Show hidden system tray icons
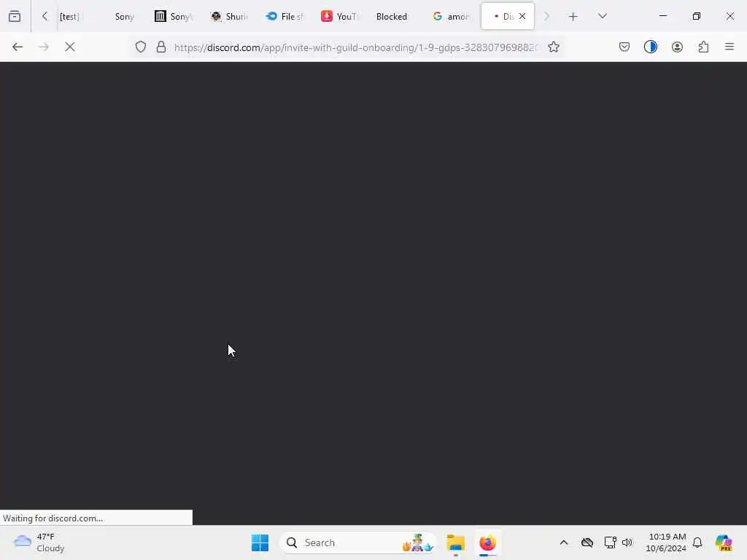This screenshot has height=560, width=747. (x=564, y=542)
